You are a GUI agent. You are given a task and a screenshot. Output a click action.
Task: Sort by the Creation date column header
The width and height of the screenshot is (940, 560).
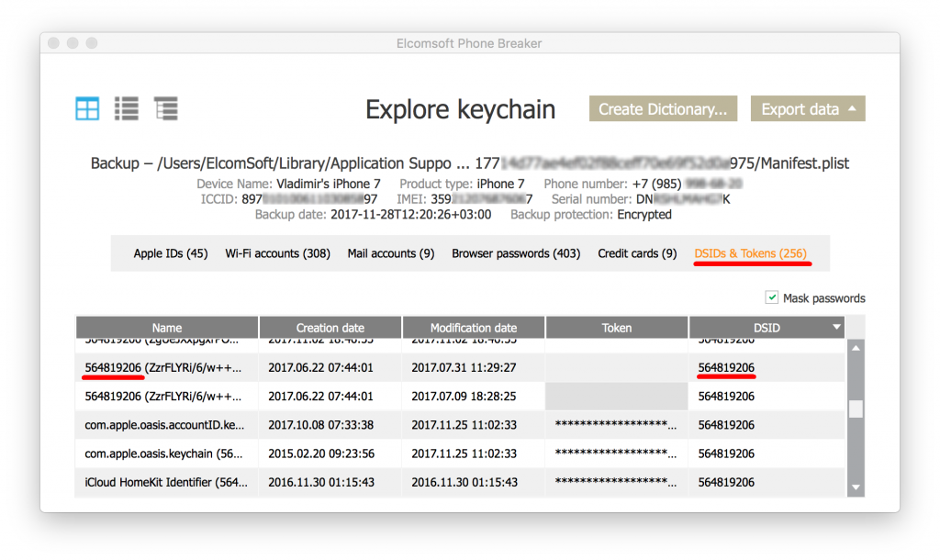(330, 326)
